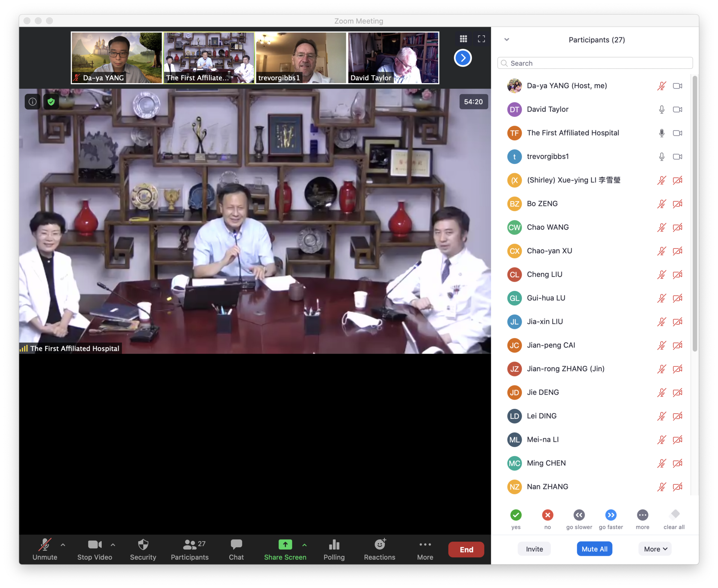Viewport: 718px width, 588px height.
Task: Switch to gallery view grid icon
Action: pos(463,39)
